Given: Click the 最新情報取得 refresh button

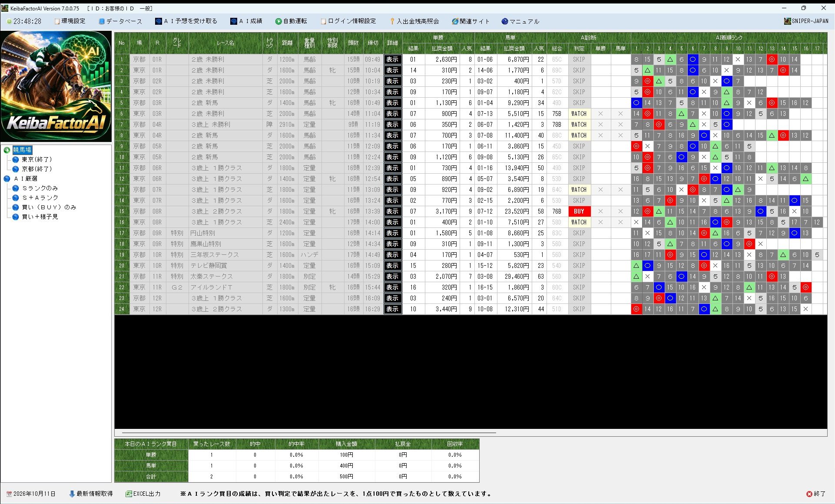Looking at the screenshot, I should coord(91,494).
